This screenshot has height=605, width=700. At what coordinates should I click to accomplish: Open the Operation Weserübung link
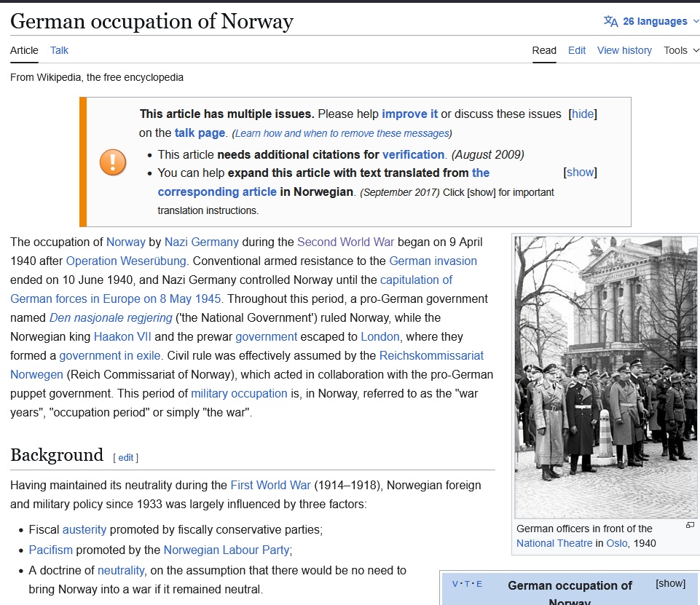click(126, 261)
